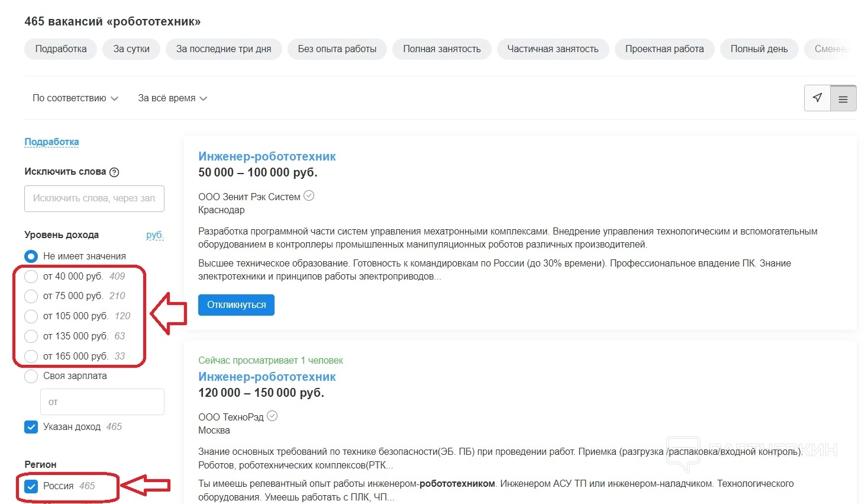Select list view hamburger icon
Viewport: 868px width, 504px height.
[x=843, y=99]
